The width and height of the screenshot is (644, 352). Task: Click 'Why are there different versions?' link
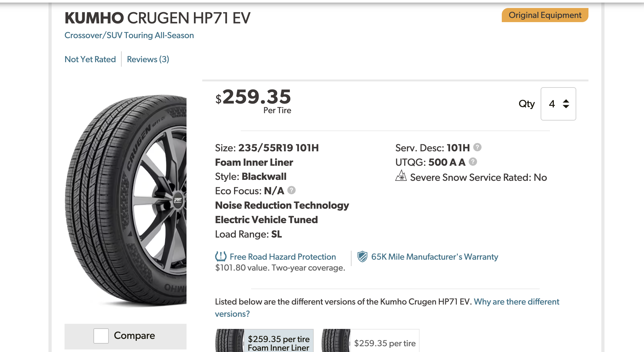[516, 302]
